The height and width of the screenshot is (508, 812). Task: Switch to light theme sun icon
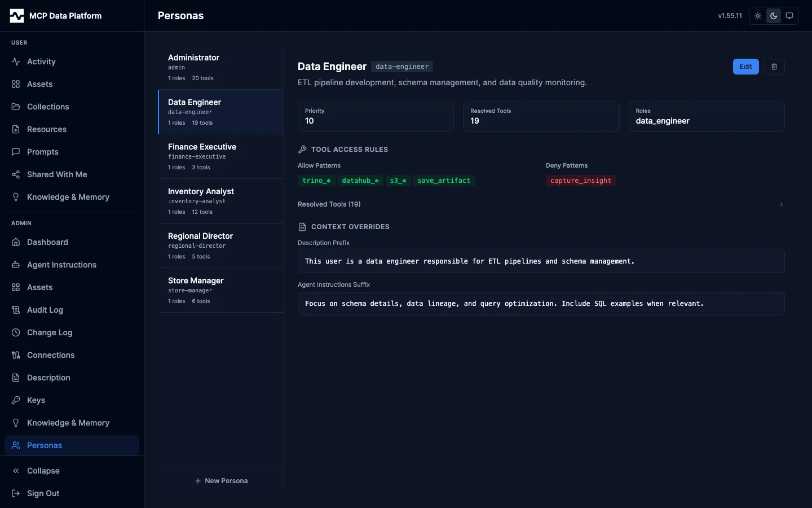(x=758, y=16)
